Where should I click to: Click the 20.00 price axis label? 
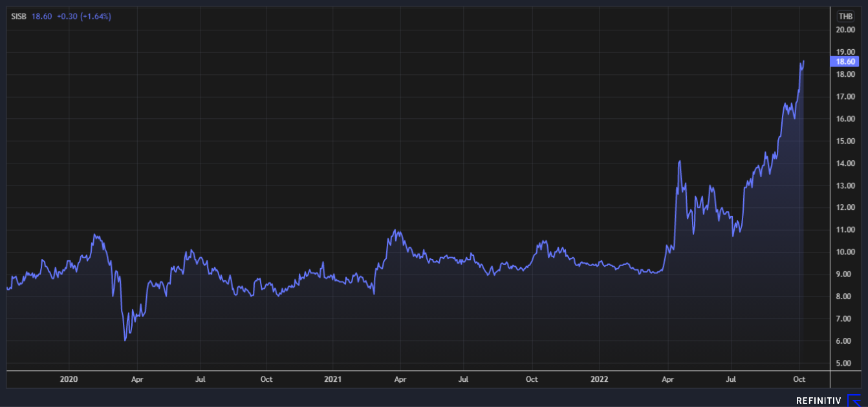tap(846, 30)
